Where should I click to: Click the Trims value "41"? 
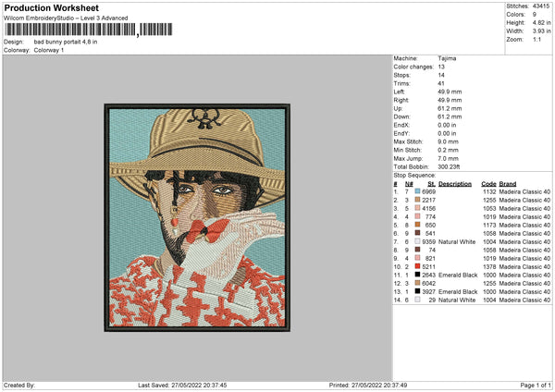point(441,83)
